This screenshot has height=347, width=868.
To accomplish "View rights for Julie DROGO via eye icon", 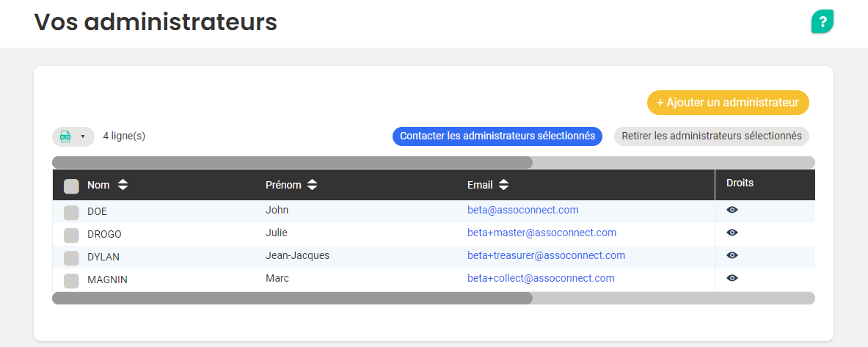I will coord(732,233).
